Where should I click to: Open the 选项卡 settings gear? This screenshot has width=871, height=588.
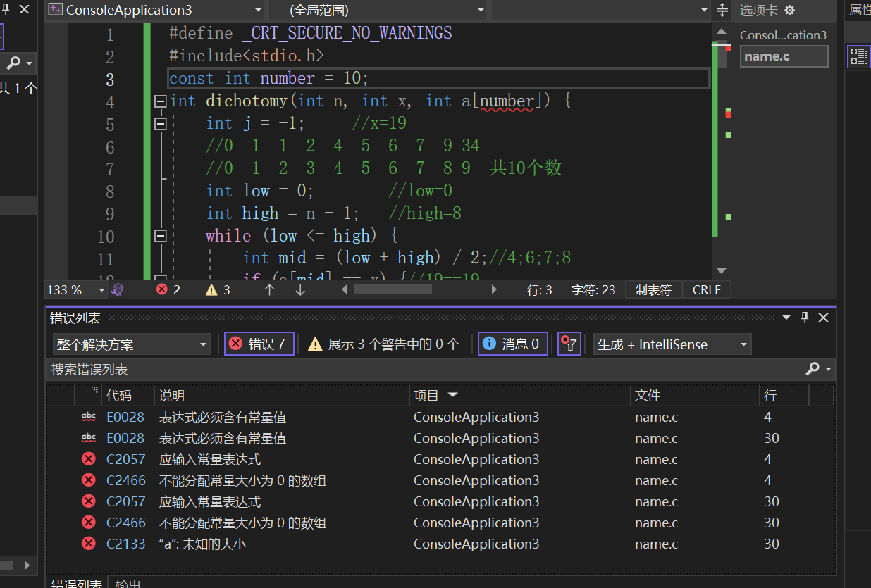click(789, 10)
